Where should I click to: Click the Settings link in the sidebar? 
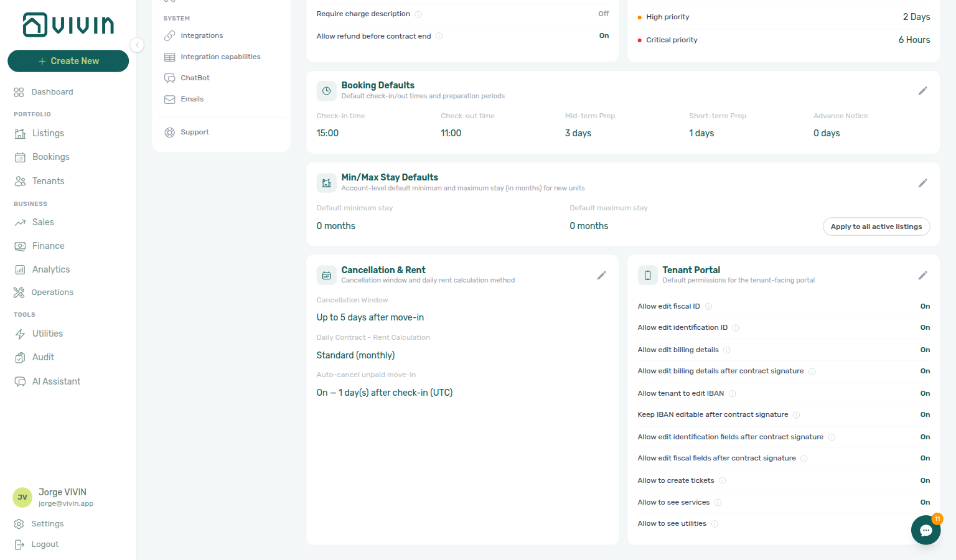(47, 524)
